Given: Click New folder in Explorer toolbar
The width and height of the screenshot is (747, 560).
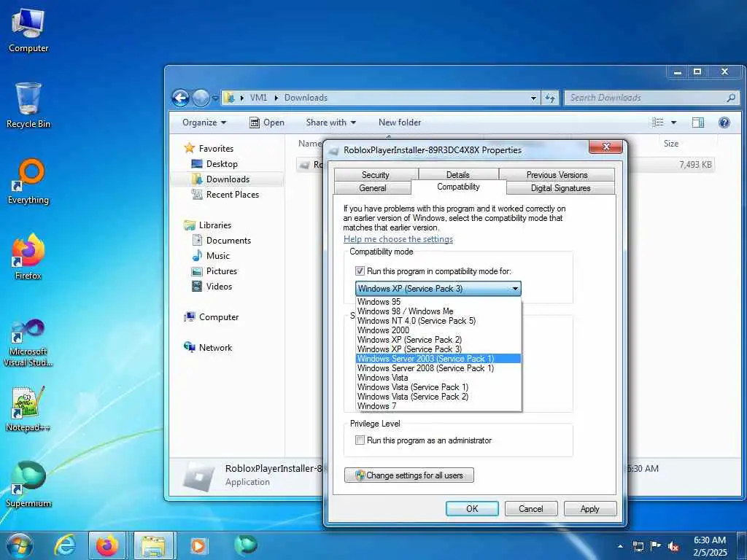Looking at the screenshot, I should [400, 122].
